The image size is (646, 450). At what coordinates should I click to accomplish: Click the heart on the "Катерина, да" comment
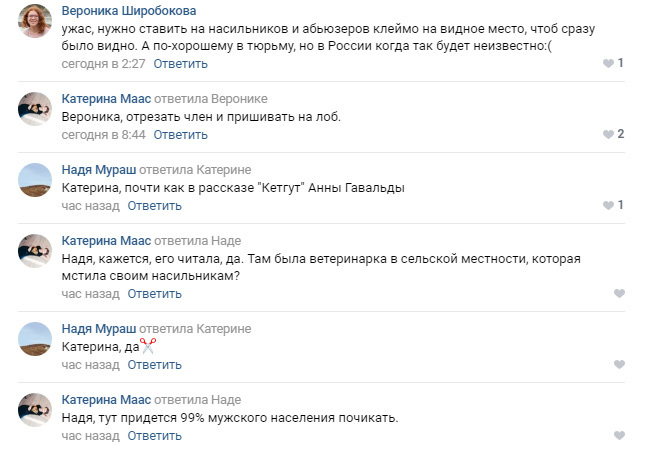(x=619, y=364)
